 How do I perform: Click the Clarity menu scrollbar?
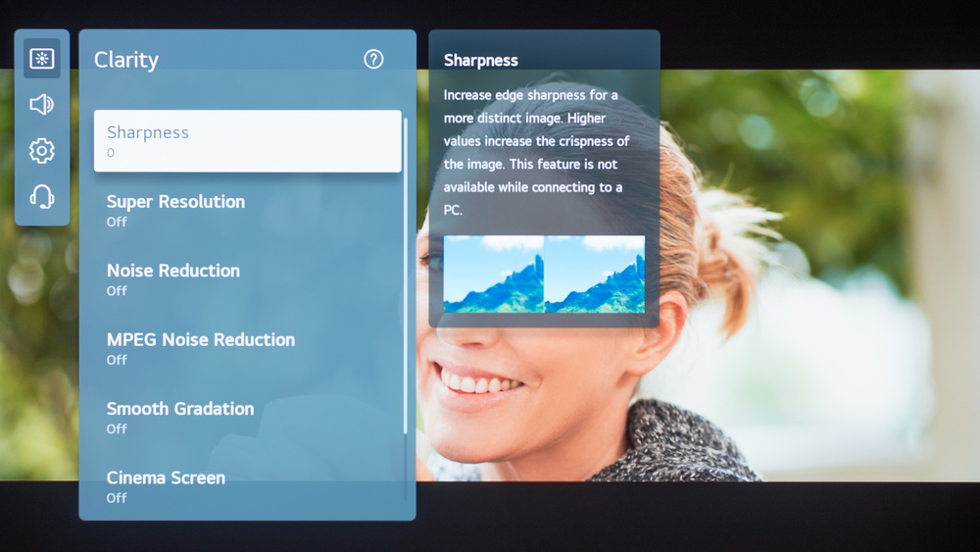point(406,275)
